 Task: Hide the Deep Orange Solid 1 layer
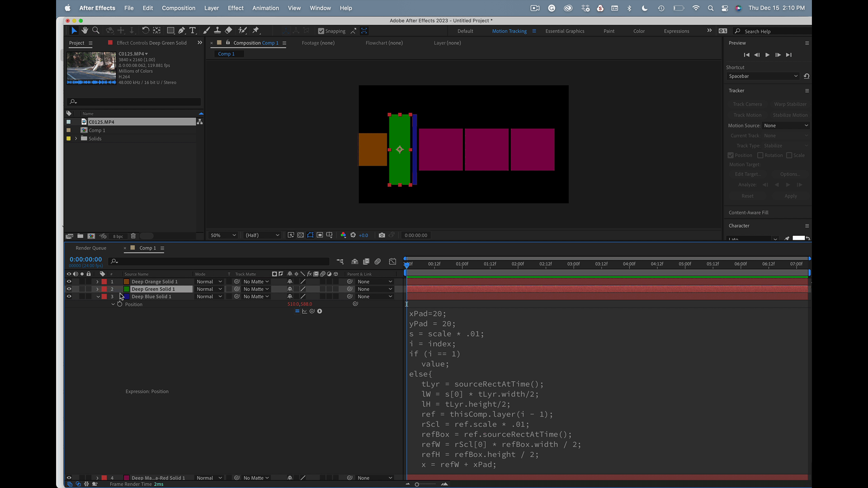pyautogui.click(x=69, y=282)
